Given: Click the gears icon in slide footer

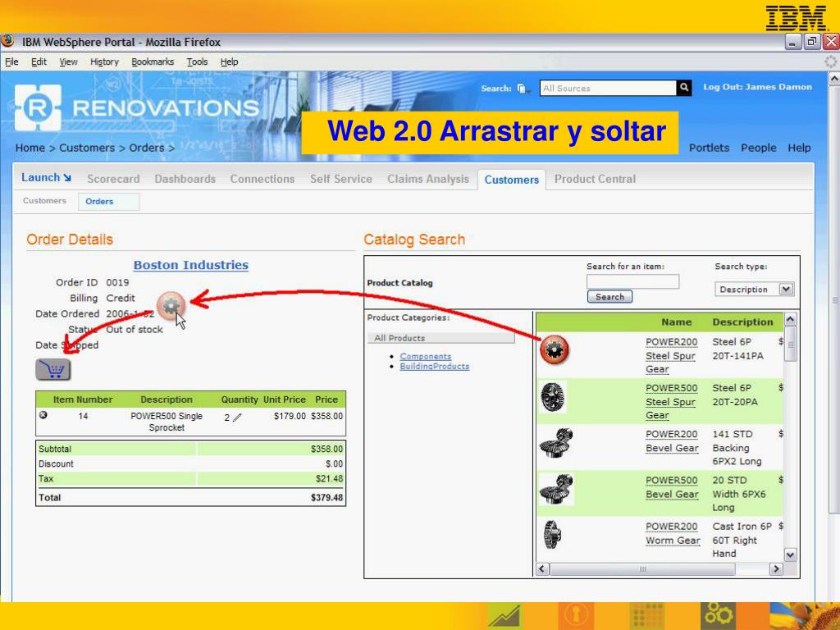Looking at the screenshot, I should coord(718,615).
